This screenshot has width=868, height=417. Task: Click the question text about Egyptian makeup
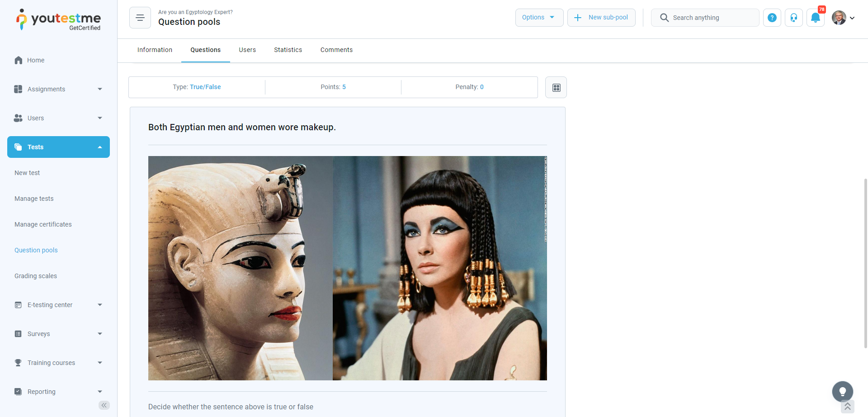click(242, 127)
